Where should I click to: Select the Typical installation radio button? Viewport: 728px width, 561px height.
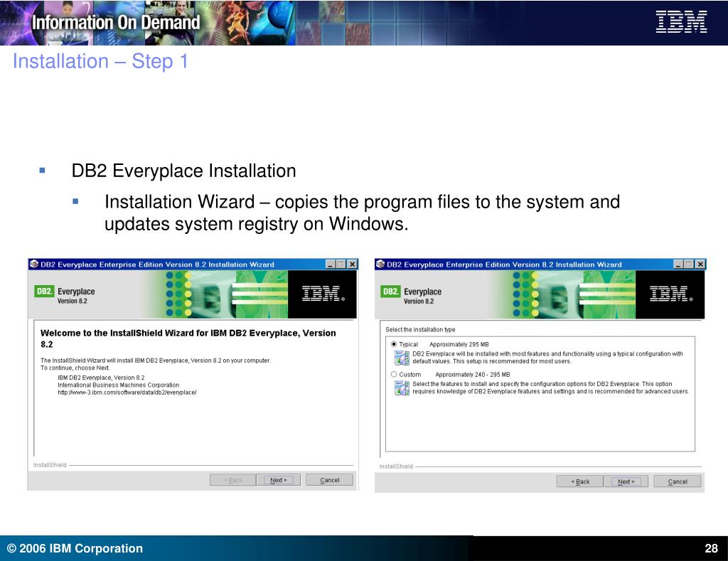pyautogui.click(x=394, y=344)
